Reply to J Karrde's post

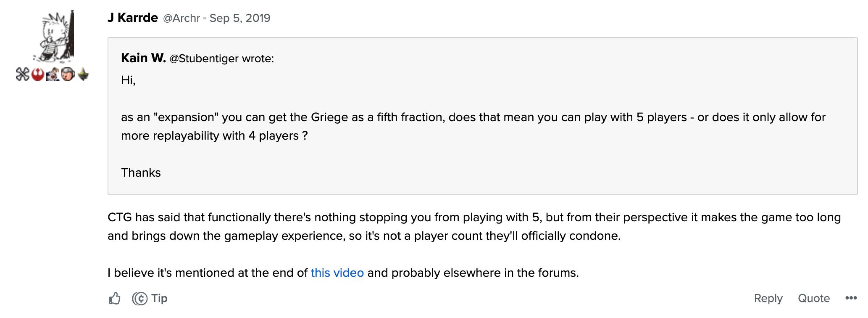click(x=768, y=298)
